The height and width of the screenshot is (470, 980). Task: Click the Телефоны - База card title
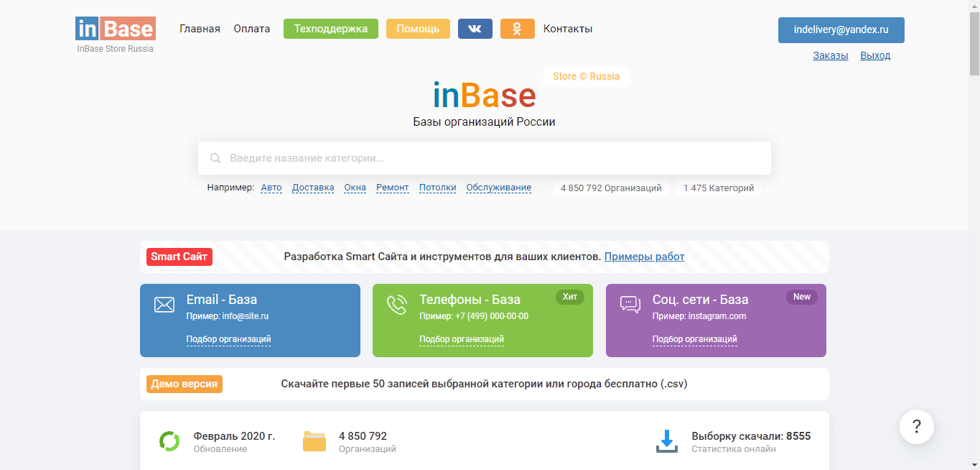tap(470, 300)
